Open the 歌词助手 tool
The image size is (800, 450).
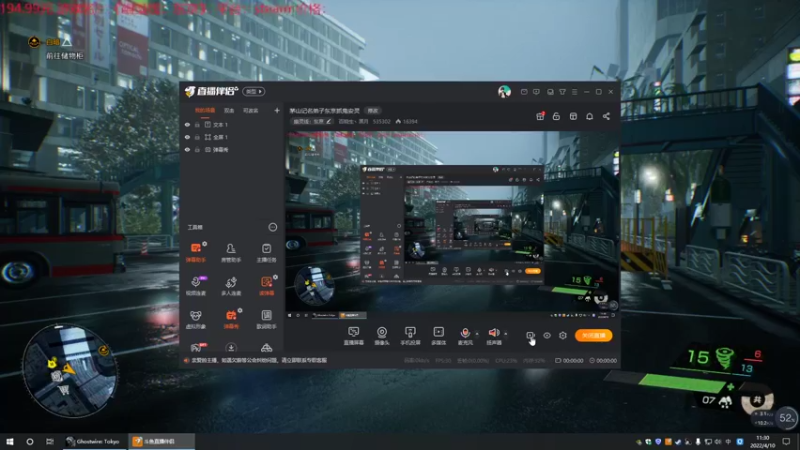point(266,319)
